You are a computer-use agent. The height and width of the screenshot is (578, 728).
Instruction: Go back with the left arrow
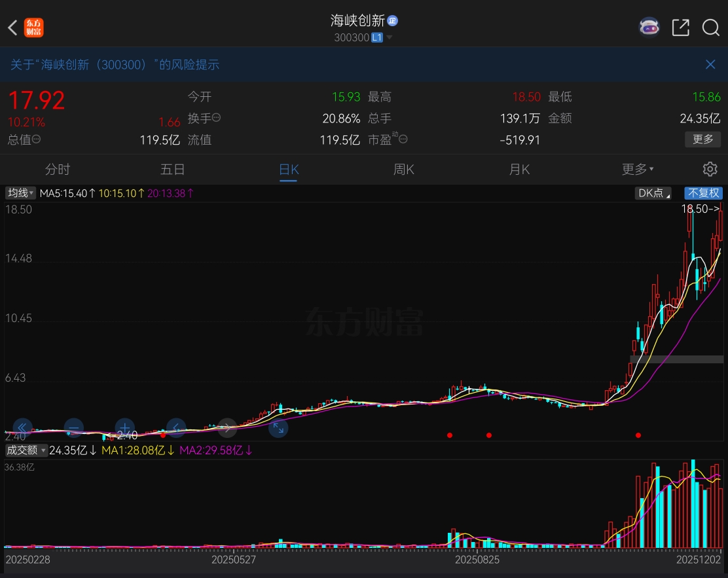12,27
